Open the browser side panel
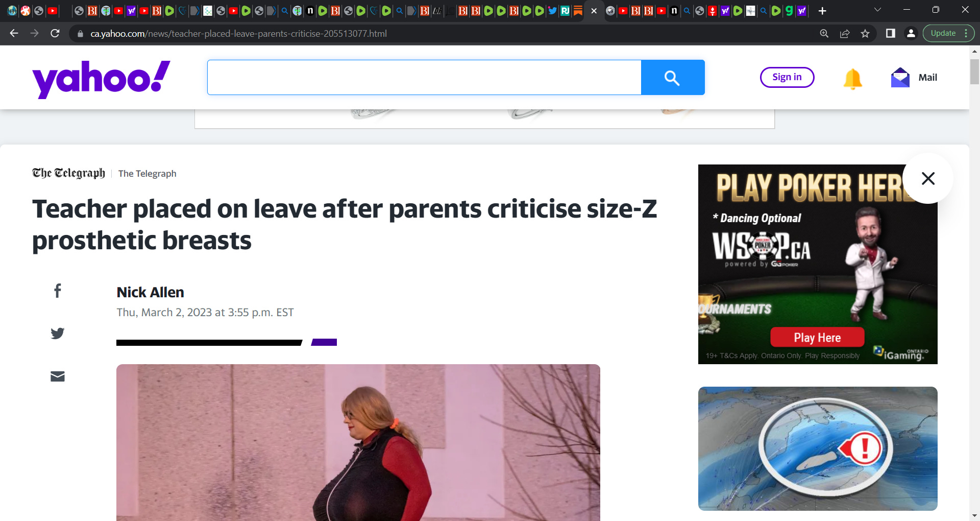This screenshot has width=980, height=521. pos(891,33)
